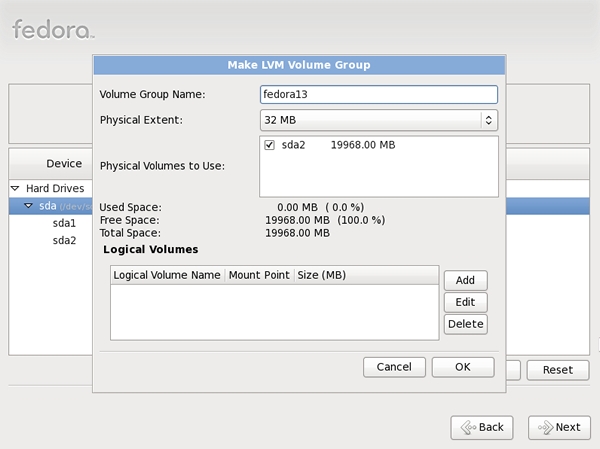600x449 pixels.
Task: Proceed with the Next button
Action: coord(559,427)
